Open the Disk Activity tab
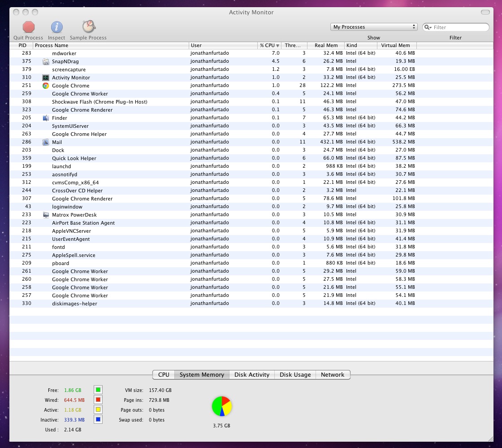 tap(252, 374)
